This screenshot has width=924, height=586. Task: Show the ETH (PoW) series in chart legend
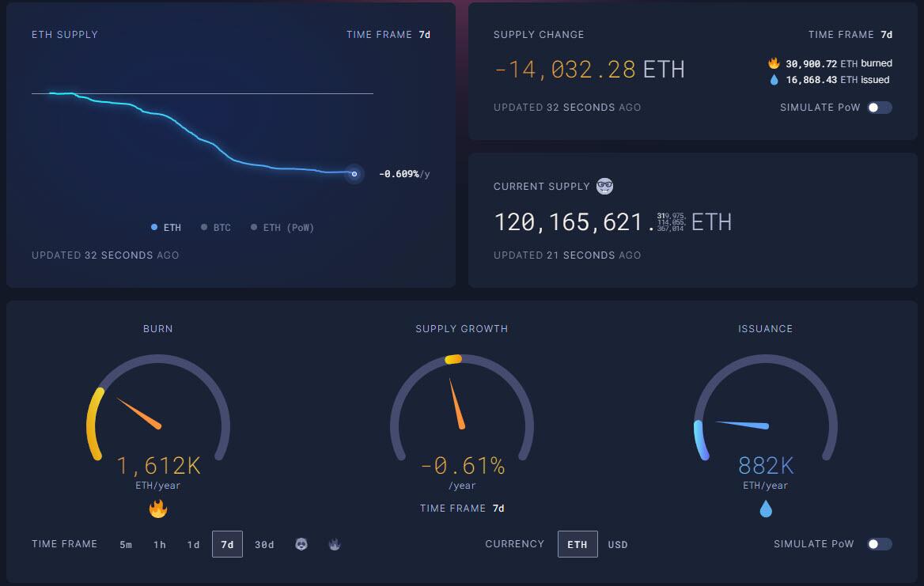tap(282, 228)
